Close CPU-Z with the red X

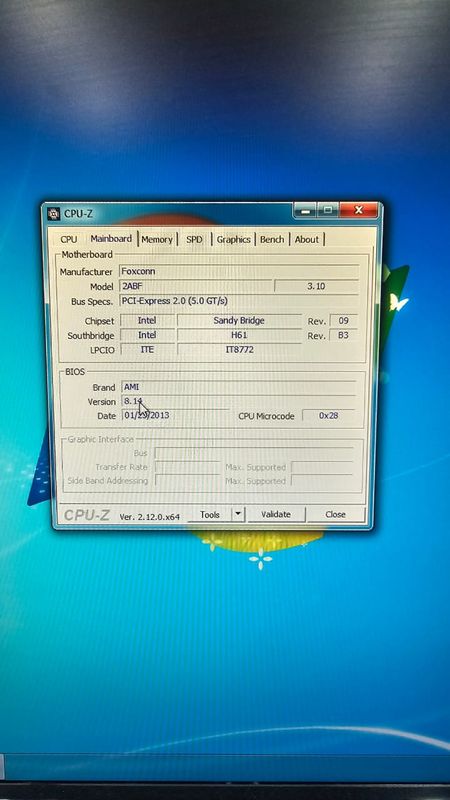(358, 210)
